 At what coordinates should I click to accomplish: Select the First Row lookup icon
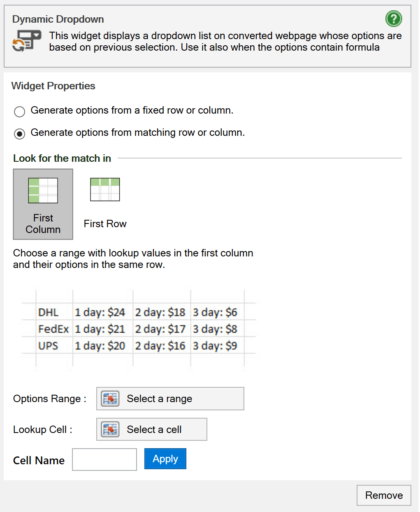pos(104,189)
